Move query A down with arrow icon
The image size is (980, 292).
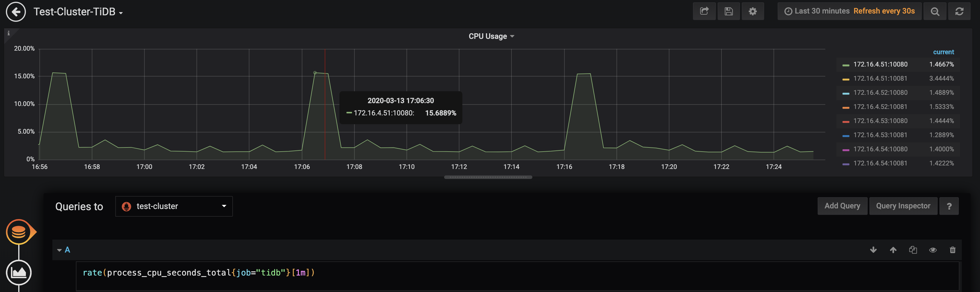873,250
